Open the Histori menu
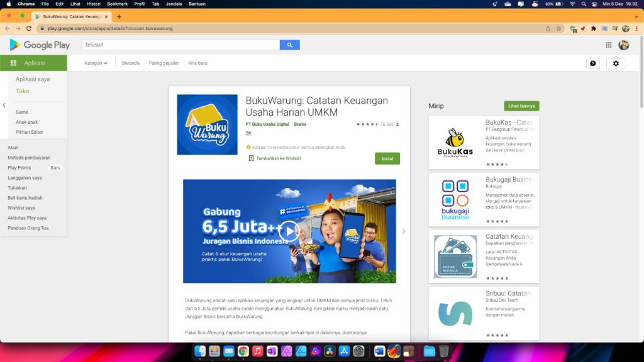The image size is (644, 362). [x=94, y=4]
